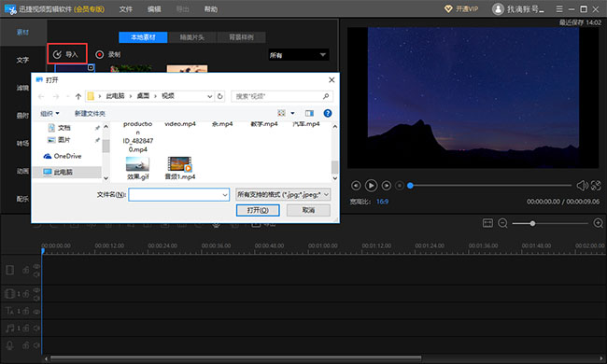
Task: Toggle visibility eye on text track
Action: (36, 312)
